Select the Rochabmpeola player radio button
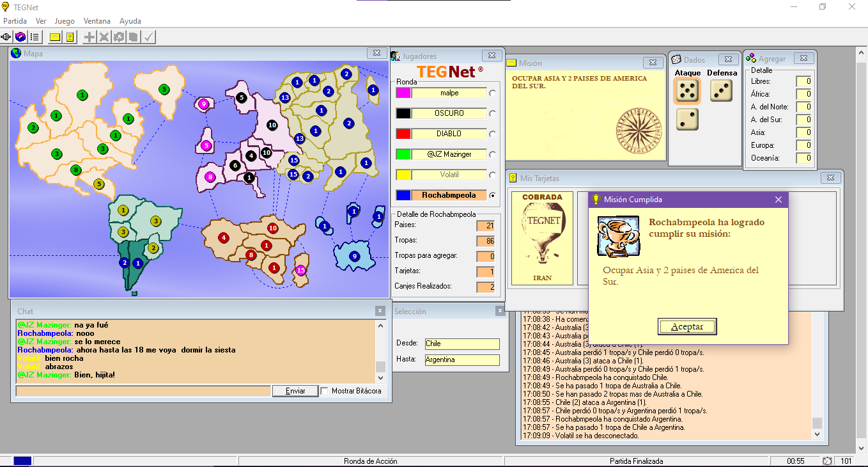Screen dimensions: 868x467 pos(492,195)
